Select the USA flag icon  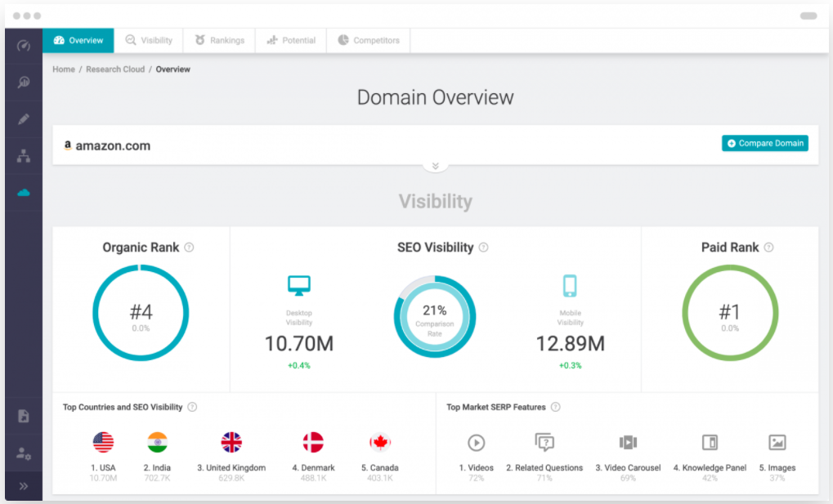(103, 442)
